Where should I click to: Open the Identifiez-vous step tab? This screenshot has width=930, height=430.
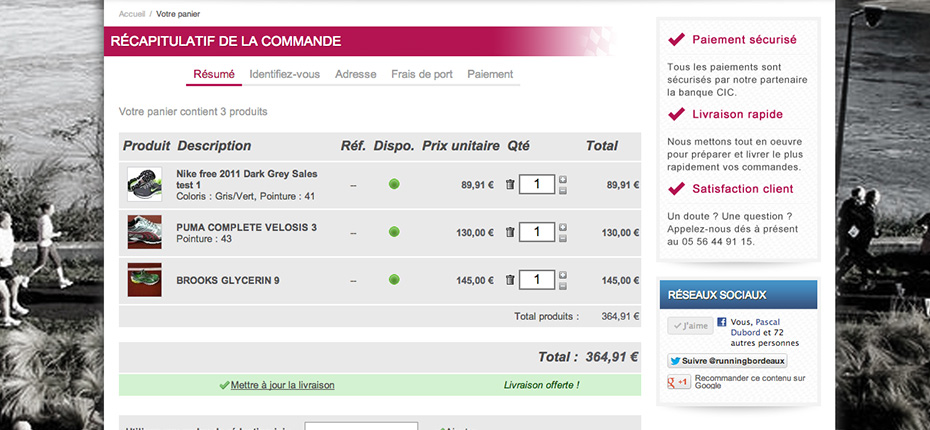(284, 74)
